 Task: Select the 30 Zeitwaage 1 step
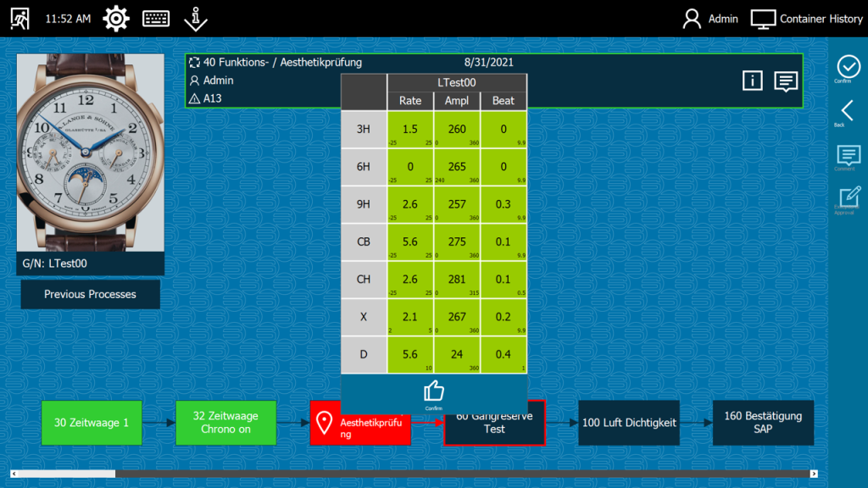[x=92, y=423]
